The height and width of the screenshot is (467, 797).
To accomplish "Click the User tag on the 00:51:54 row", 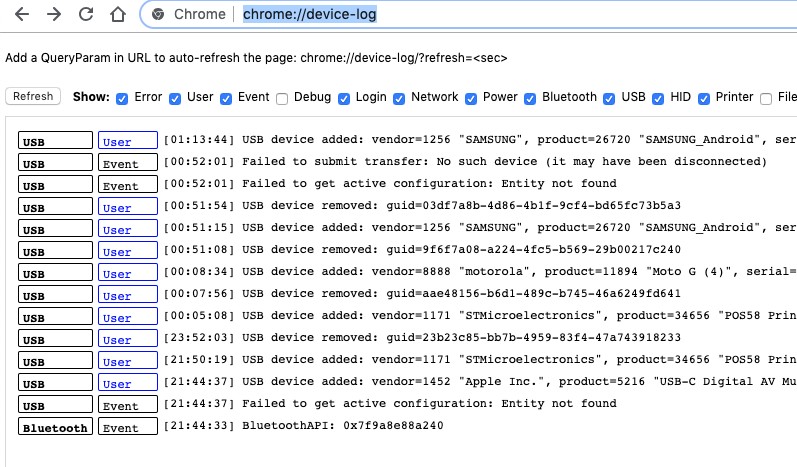I will (x=128, y=206).
